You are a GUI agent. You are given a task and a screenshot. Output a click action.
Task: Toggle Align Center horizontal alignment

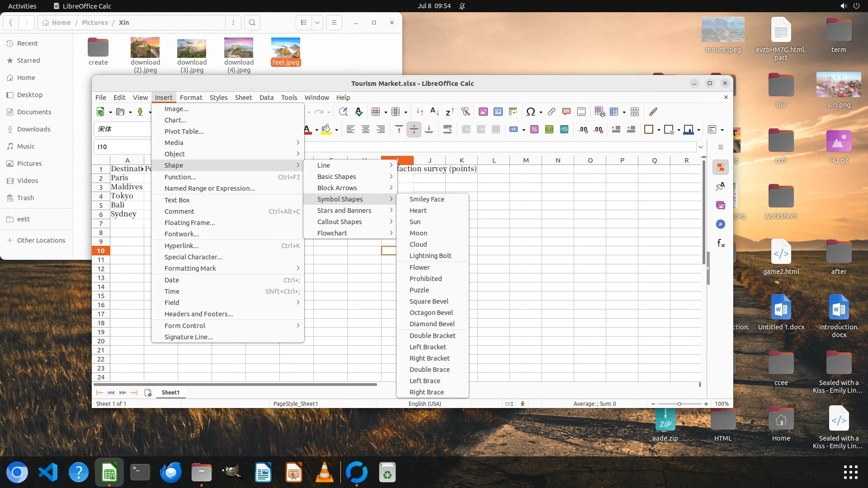tap(365, 130)
